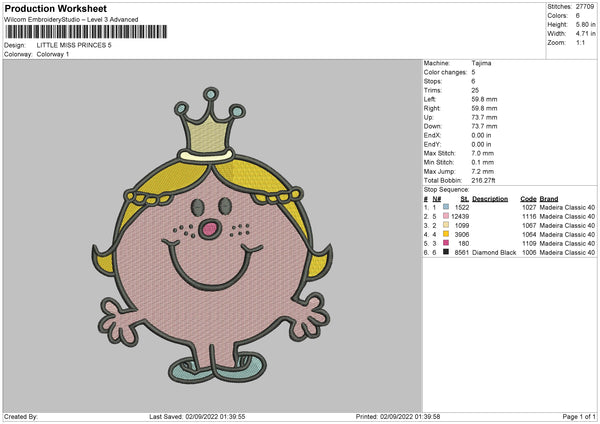Click the barcode below the worksheet title
600x424 pixels.
point(86,32)
